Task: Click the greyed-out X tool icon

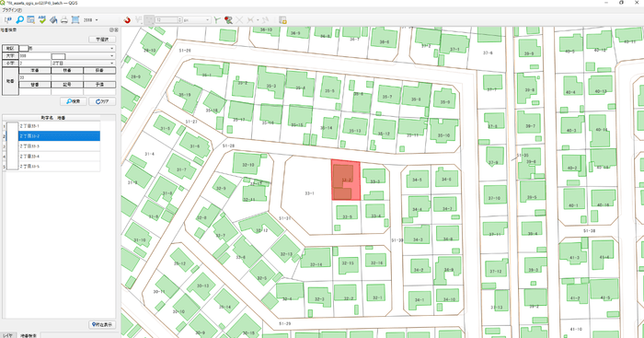Action: coord(239,19)
